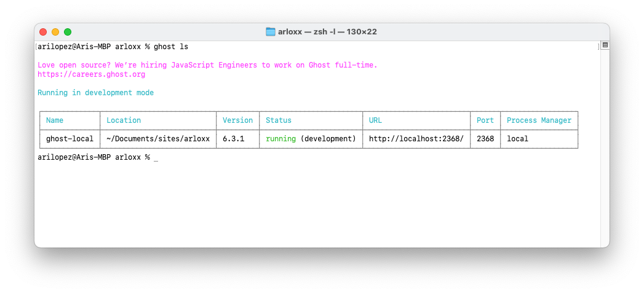Screen dimensions: 644x293
Task: Click the Location column header
Action: [x=124, y=120]
